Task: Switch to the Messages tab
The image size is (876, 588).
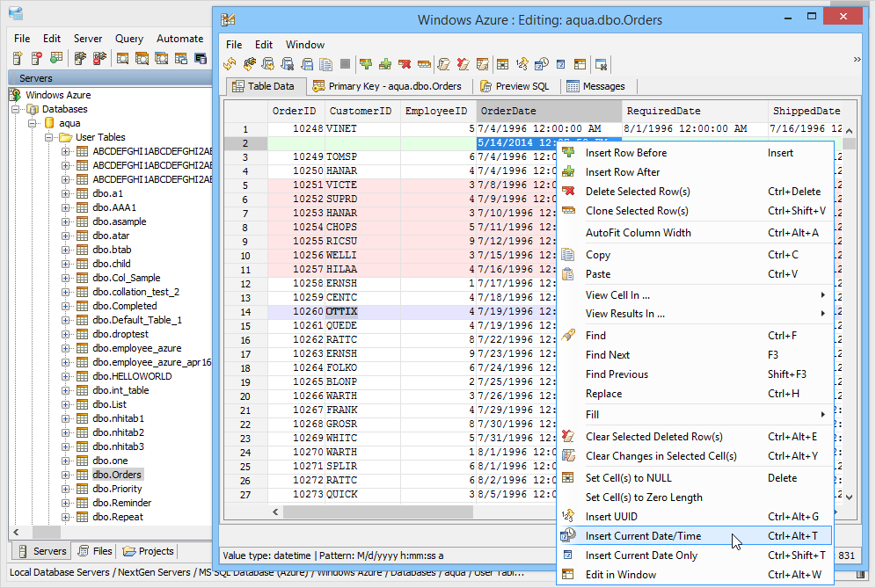Action: click(596, 86)
